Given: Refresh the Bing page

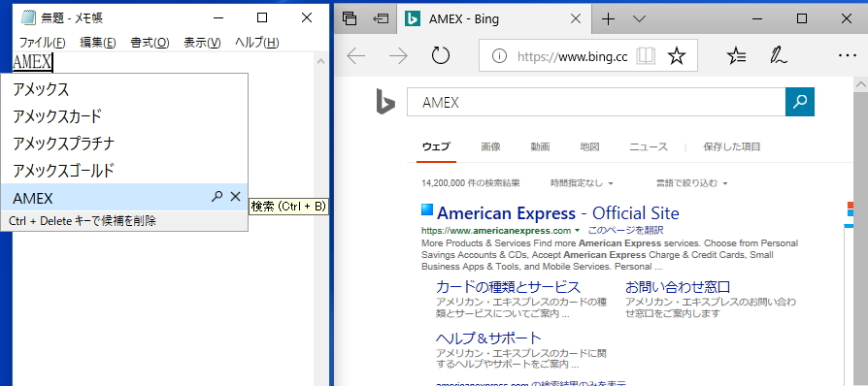Looking at the screenshot, I should coord(441,56).
